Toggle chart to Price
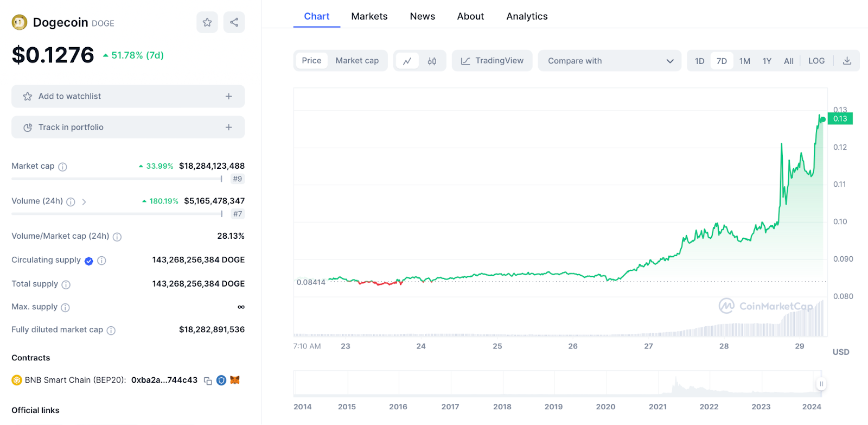Screen dimensions: 868x425 [x=311, y=61]
